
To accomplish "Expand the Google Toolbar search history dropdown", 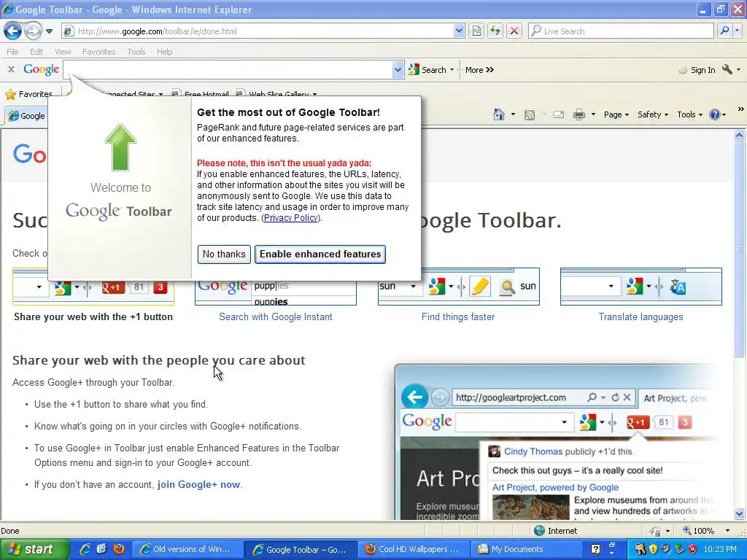I will (x=398, y=70).
